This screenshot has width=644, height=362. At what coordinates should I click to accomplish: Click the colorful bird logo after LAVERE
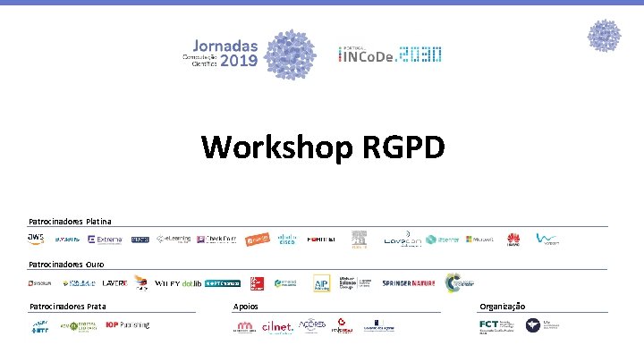(x=141, y=282)
